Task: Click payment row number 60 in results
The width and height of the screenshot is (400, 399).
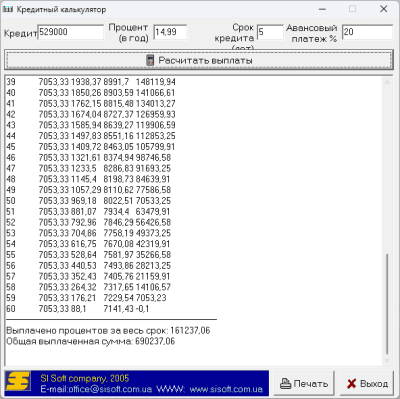Action: [78, 309]
